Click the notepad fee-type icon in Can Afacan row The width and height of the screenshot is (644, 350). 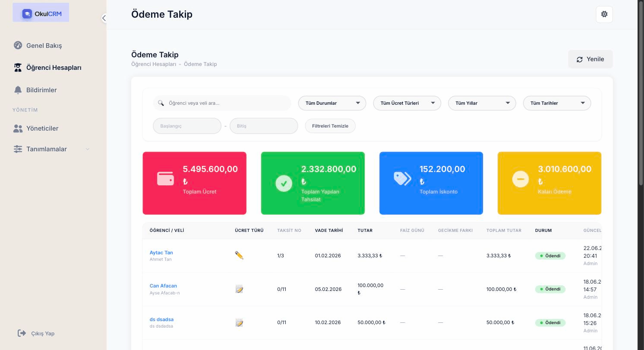(239, 289)
